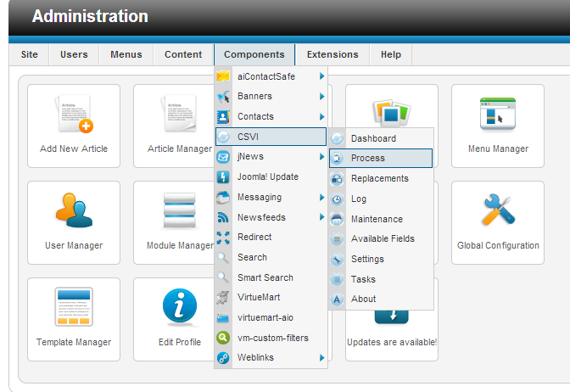Screen dimensions: 570x392
Task: Open User Manager people icon
Action: tap(74, 210)
